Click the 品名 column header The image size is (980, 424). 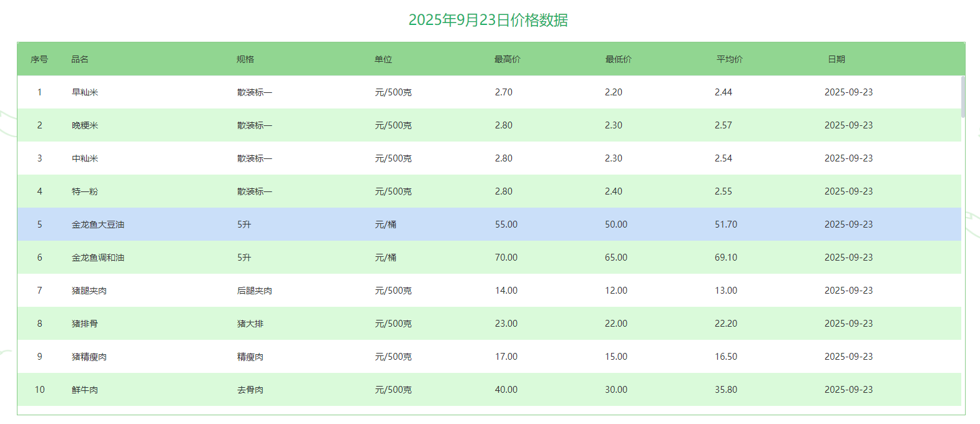pos(80,59)
